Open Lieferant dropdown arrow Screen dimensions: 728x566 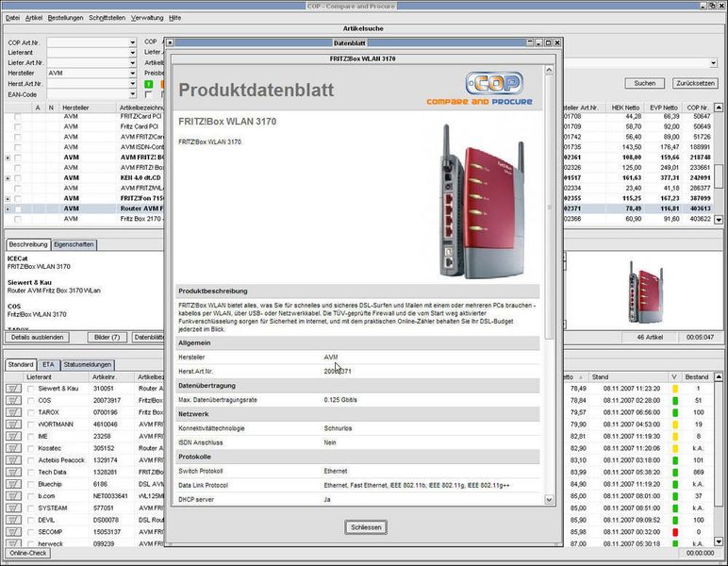[x=132, y=53]
